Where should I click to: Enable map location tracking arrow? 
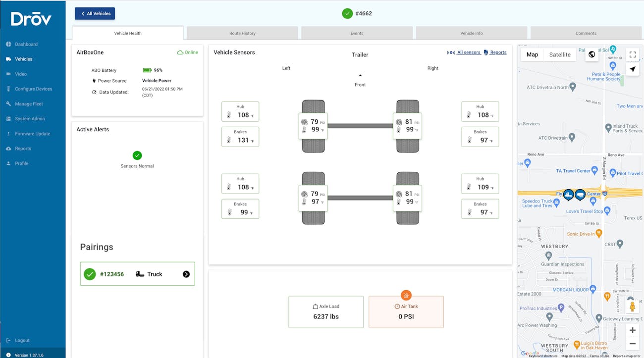(x=633, y=69)
